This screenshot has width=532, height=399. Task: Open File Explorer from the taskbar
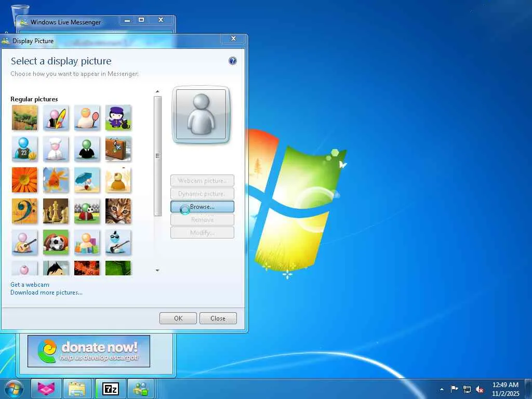tap(77, 389)
